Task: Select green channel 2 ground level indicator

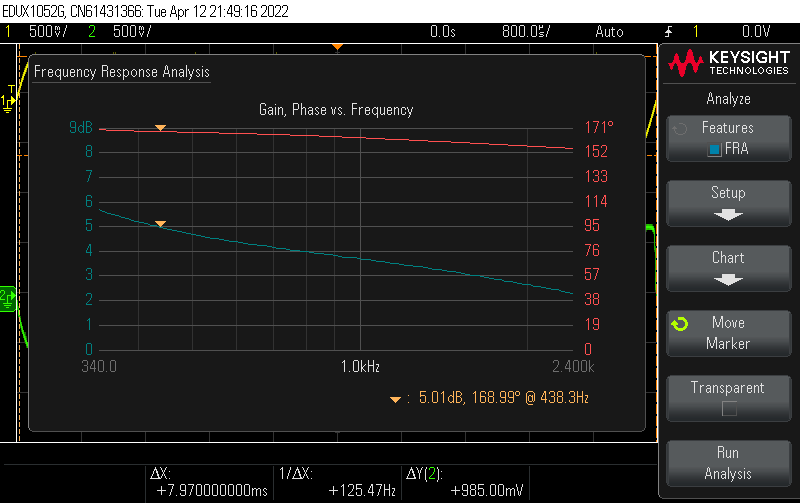Action: click(8, 295)
